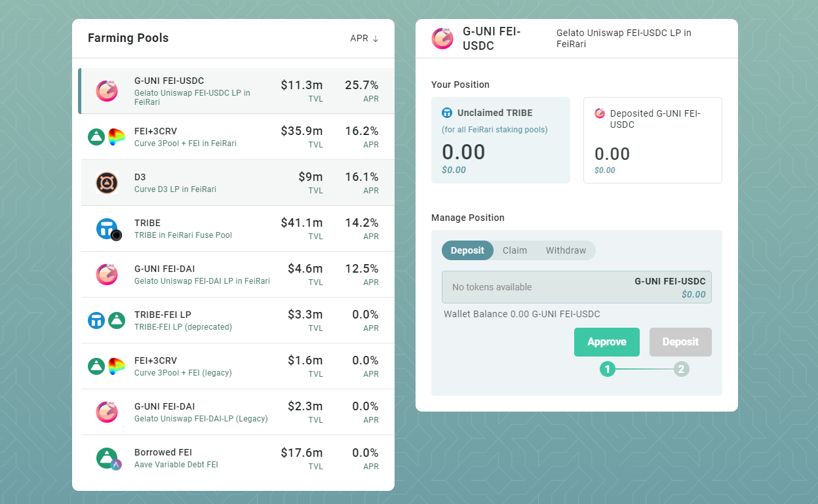Select the Borrowed FEI pool row
This screenshot has width=818, height=504.
pos(237,458)
